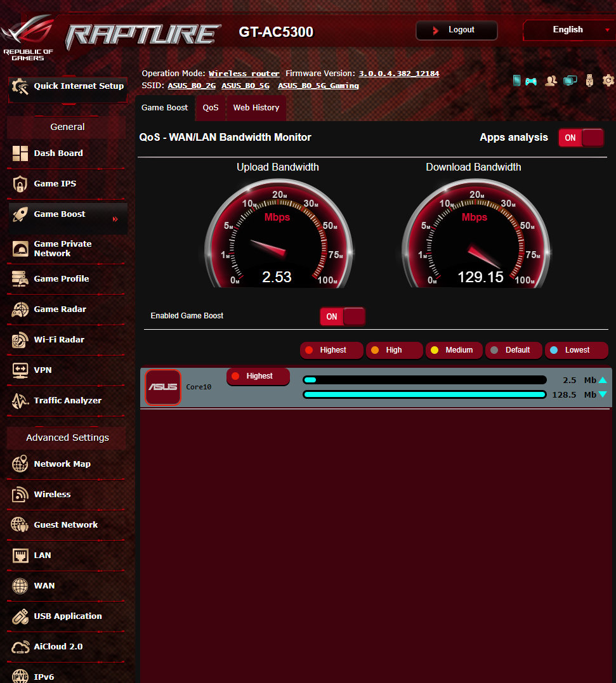
Task: Click the ASUS Core10 device icon
Action: (x=163, y=387)
